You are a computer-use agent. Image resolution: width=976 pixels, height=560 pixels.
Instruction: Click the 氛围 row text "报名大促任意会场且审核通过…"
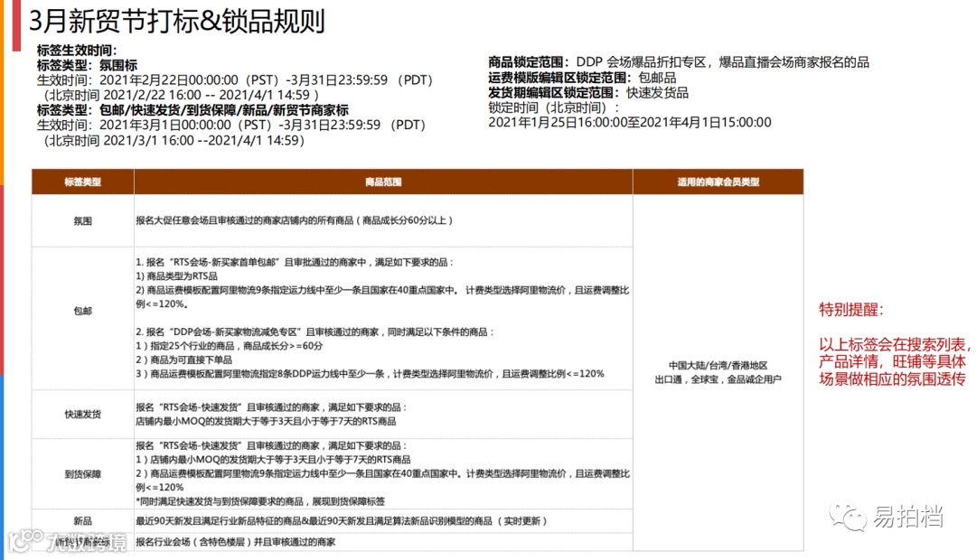click(x=295, y=220)
